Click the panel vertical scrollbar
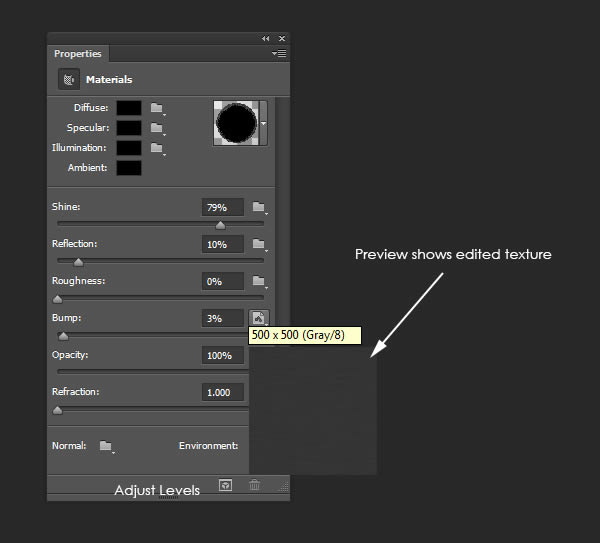Screen dimensions: 600x543 coord(282,210)
